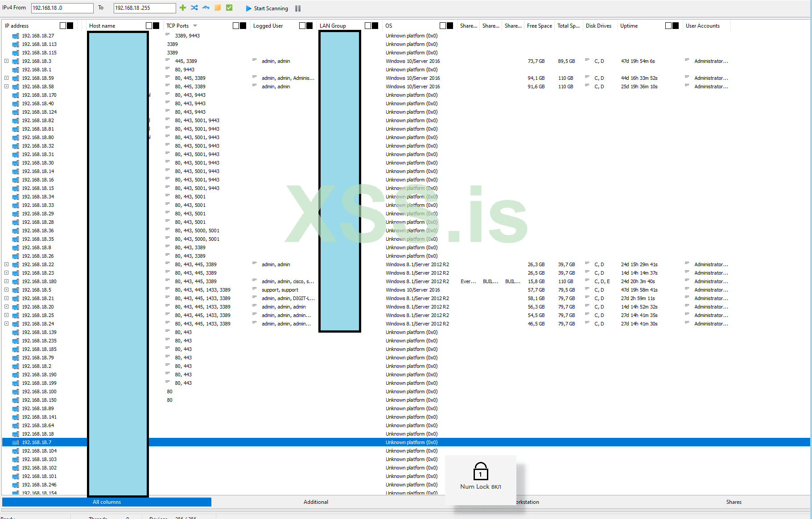Click the white square in Uptime header

click(x=668, y=26)
